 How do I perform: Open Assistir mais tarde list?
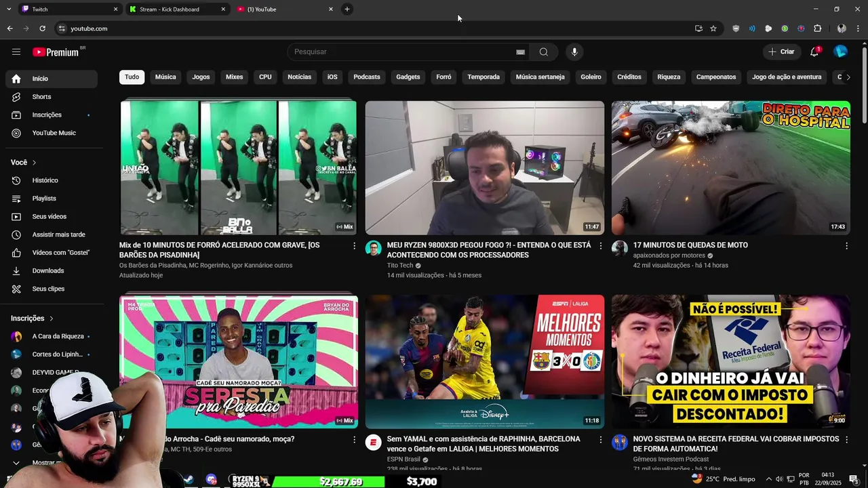(52, 235)
